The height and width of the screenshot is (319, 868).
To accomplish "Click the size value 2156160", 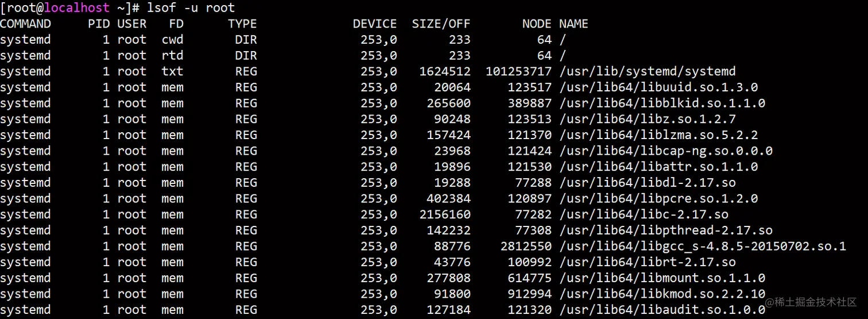I will click(x=445, y=214).
